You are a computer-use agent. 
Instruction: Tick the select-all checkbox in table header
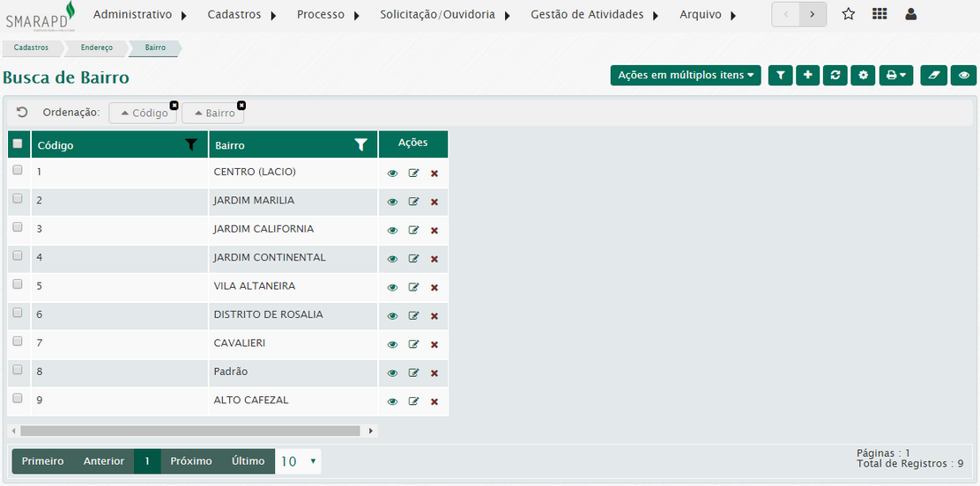coord(18,144)
